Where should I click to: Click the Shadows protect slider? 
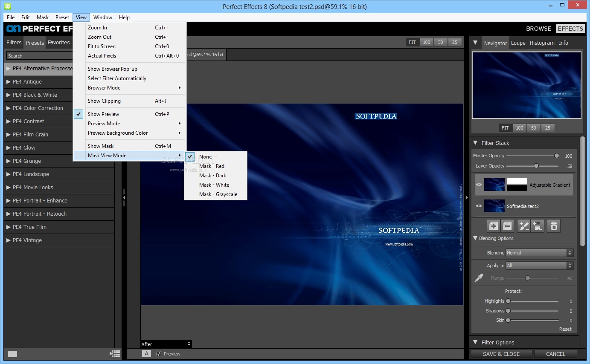[533, 311]
